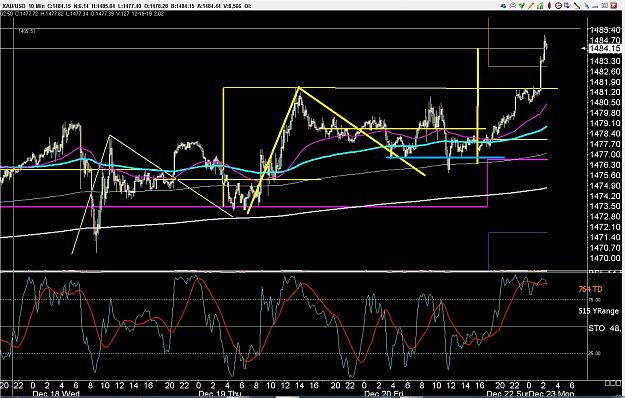Click the 515 YRange indicator label
This screenshot has height=398, width=625.
click(x=599, y=311)
